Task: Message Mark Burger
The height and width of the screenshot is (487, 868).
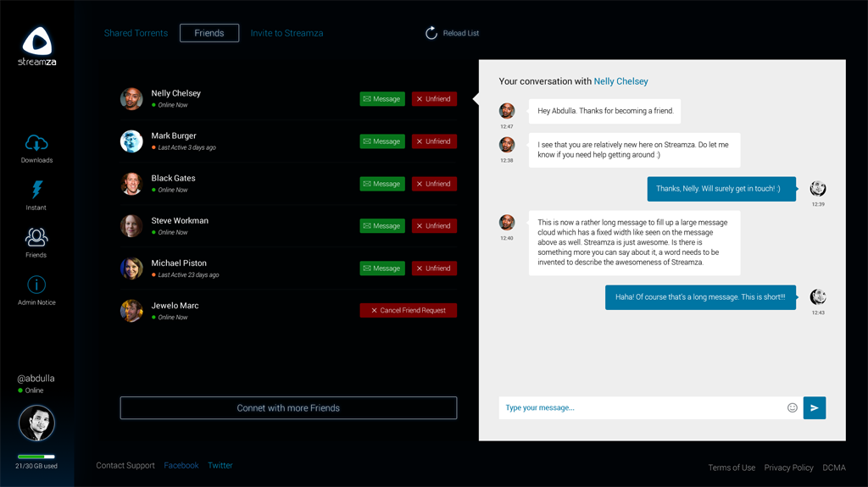Action: 382,141
